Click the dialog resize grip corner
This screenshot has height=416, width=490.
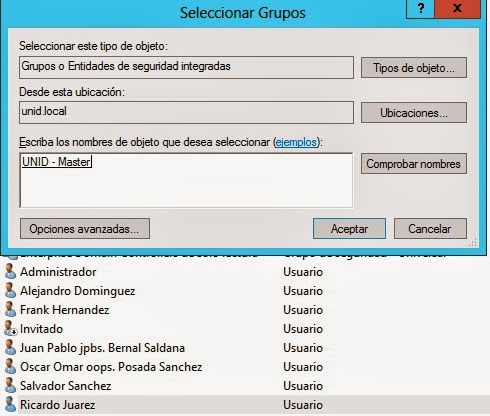pyautogui.click(x=473, y=243)
